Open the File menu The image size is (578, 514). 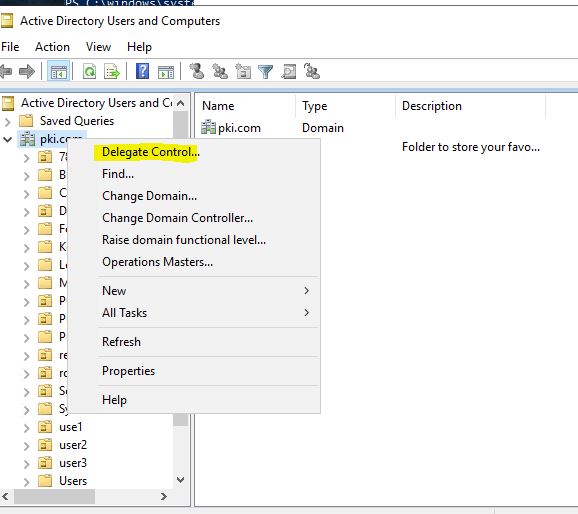[10, 47]
